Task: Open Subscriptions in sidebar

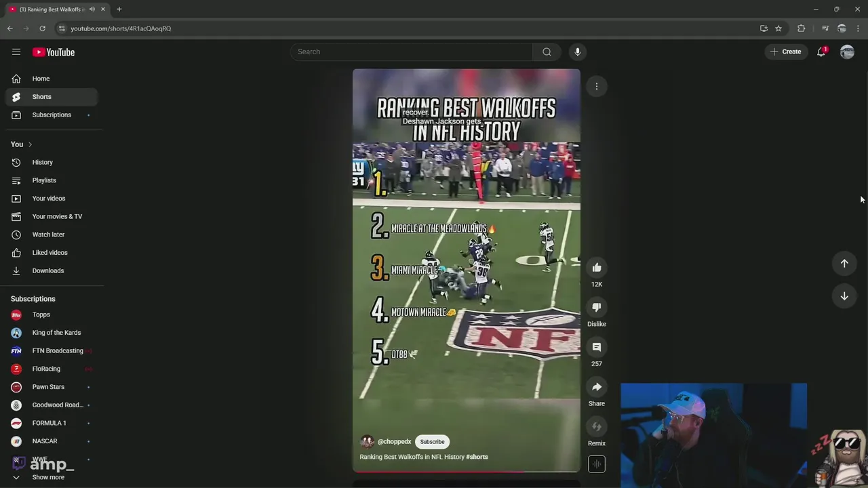Action: (x=52, y=115)
